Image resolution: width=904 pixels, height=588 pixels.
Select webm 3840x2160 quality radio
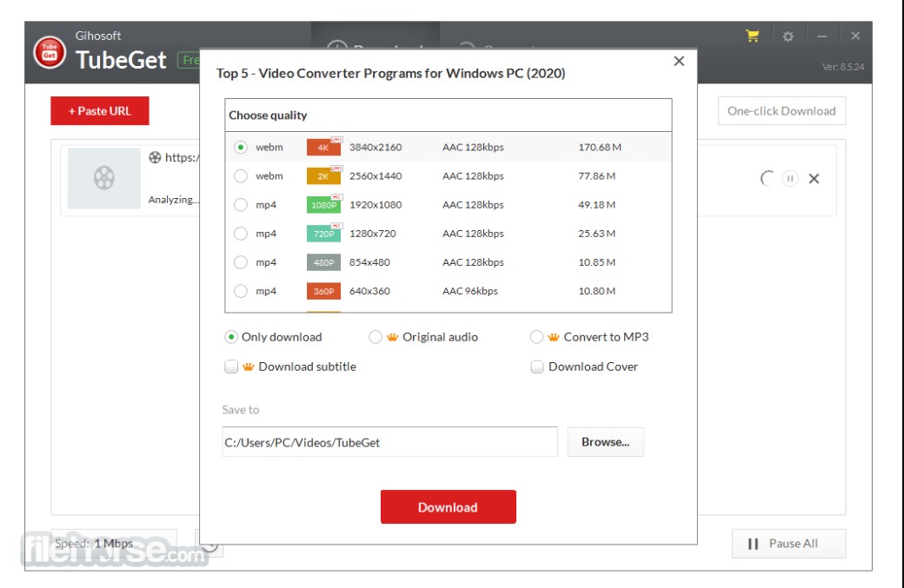click(241, 147)
